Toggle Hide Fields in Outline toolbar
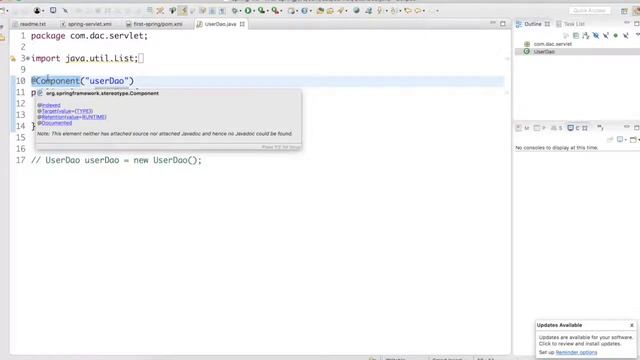 (x=596, y=36)
